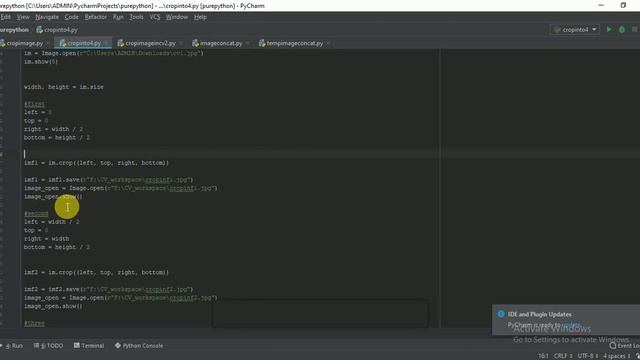Open the VCS menu
This screenshot has width=640, height=360.
[x=155, y=17]
